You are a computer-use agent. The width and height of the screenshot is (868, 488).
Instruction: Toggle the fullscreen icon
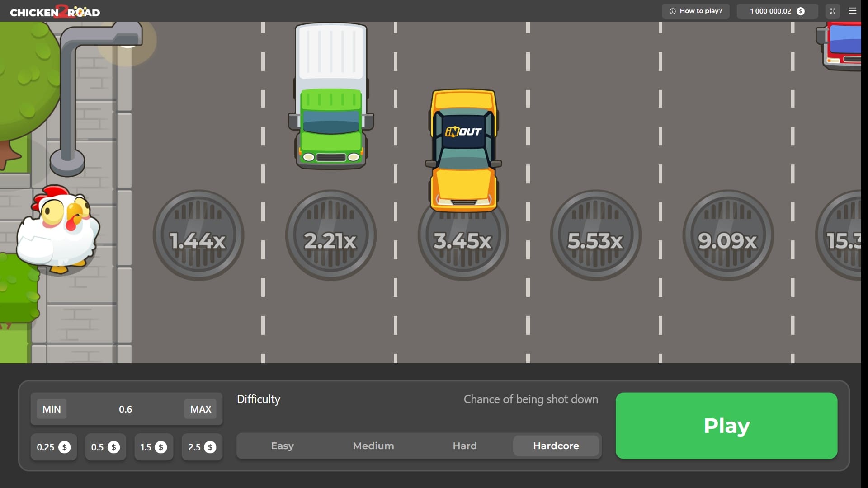click(x=833, y=11)
